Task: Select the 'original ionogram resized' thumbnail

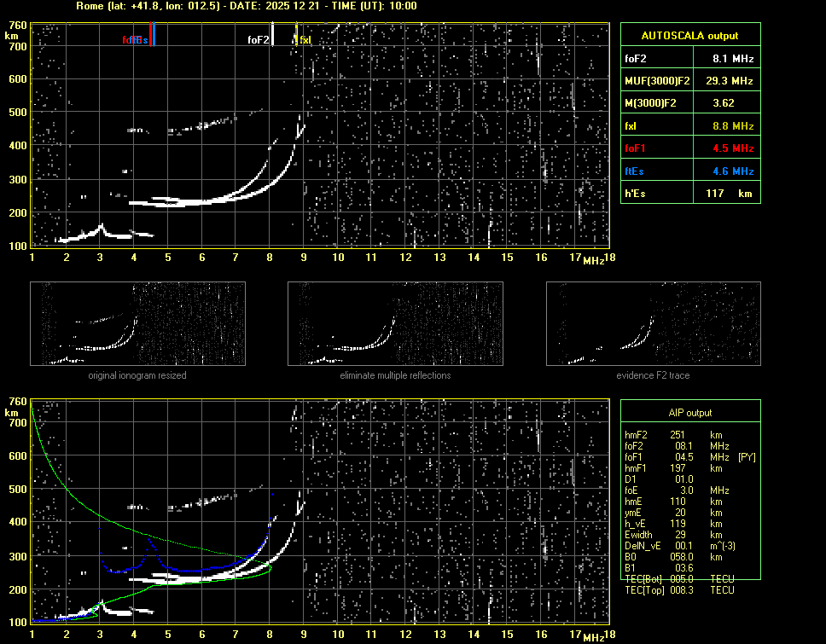Action: (x=137, y=323)
